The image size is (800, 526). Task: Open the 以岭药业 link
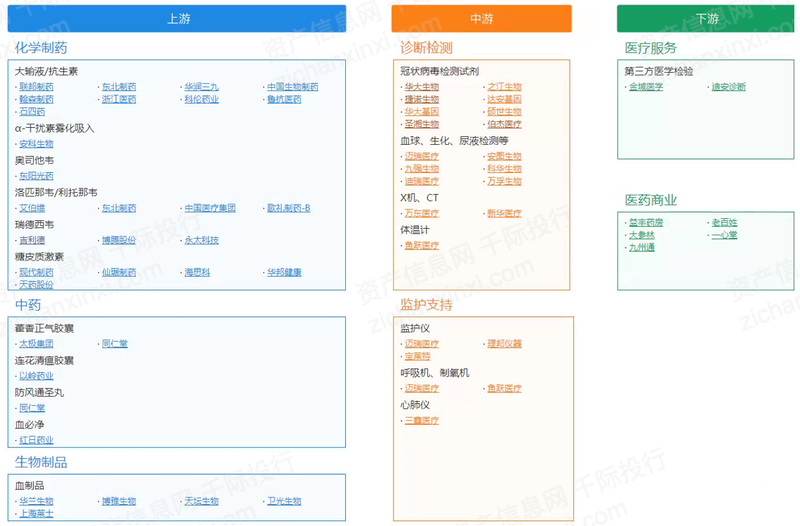(36, 376)
